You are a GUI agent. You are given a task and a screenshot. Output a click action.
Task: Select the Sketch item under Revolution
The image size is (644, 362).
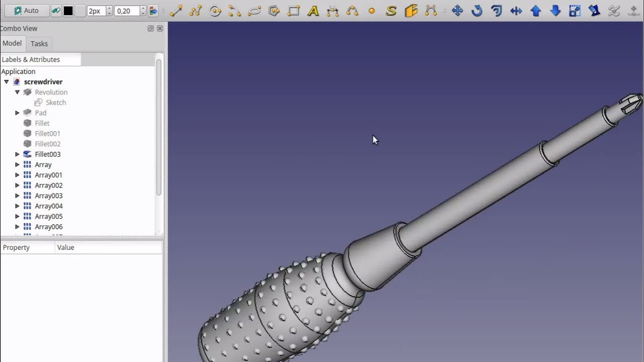tap(56, 103)
